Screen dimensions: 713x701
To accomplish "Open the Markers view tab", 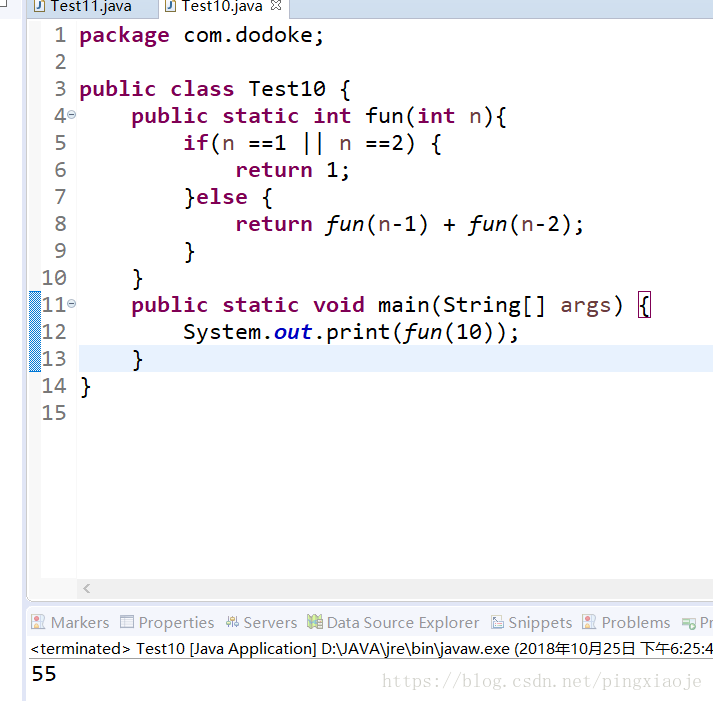I will pyautogui.click(x=71, y=622).
